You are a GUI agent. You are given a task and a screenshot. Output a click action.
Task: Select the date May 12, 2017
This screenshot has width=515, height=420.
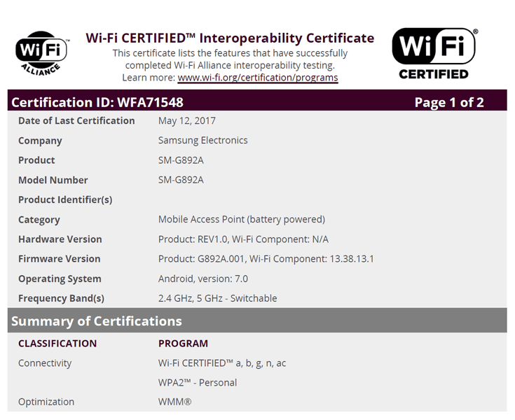[x=187, y=120]
